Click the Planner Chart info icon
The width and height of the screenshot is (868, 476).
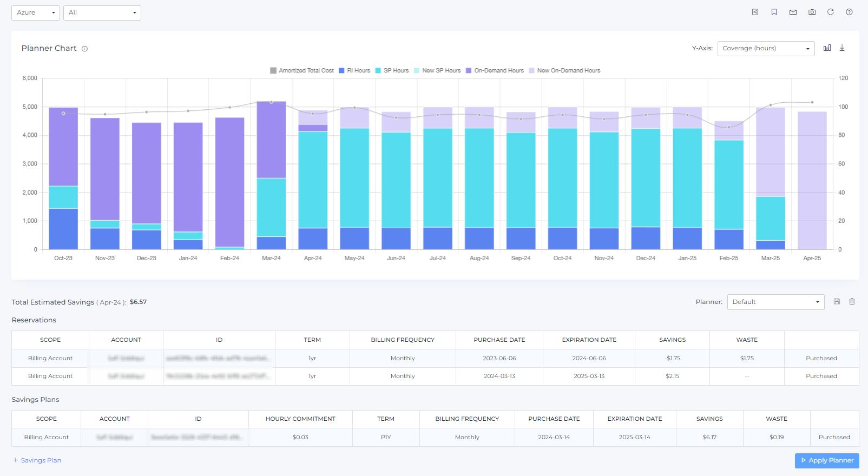click(84, 49)
